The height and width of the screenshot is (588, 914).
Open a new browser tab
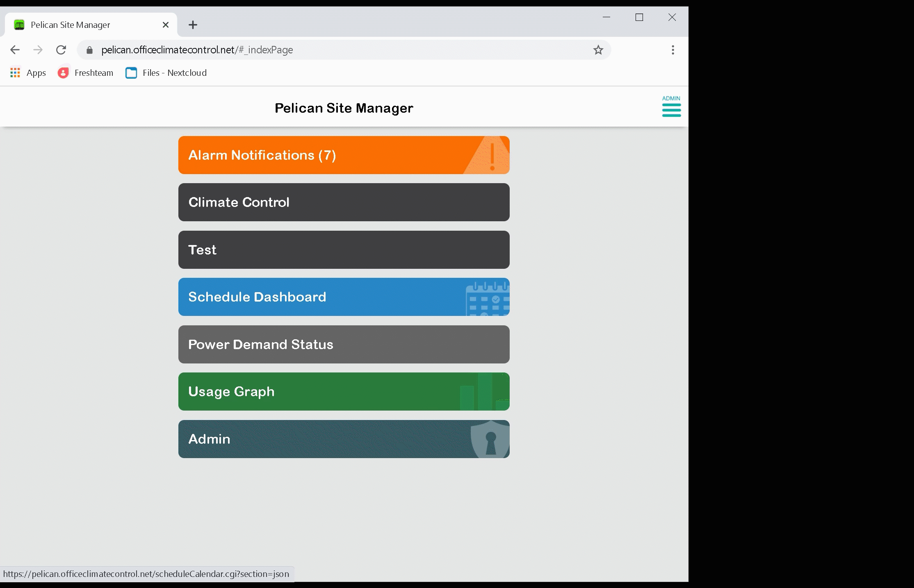pos(193,25)
